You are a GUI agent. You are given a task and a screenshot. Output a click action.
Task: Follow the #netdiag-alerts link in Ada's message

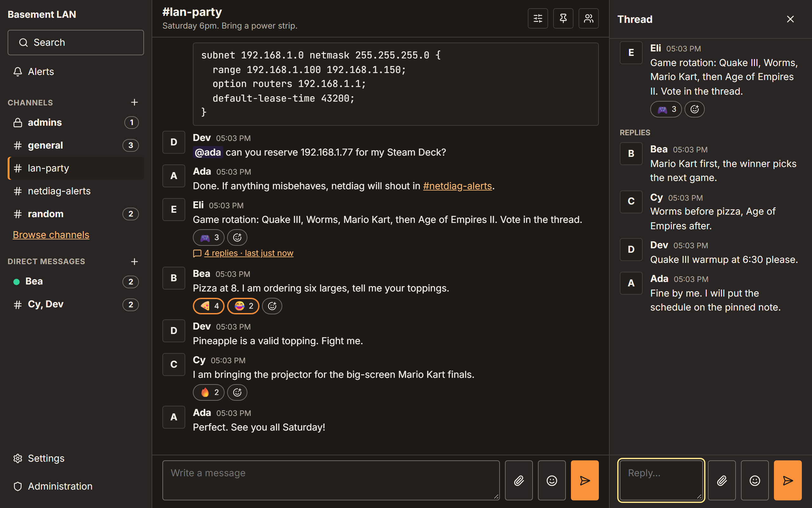point(457,186)
